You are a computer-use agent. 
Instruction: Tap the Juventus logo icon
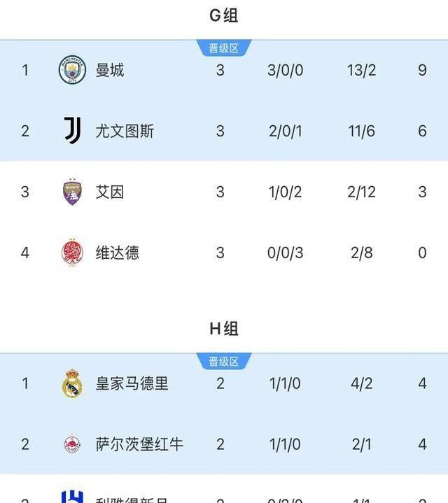click(x=73, y=130)
